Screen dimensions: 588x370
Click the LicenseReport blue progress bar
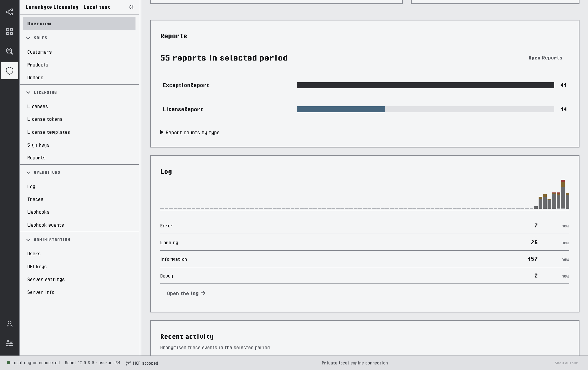[x=341, y=109]
